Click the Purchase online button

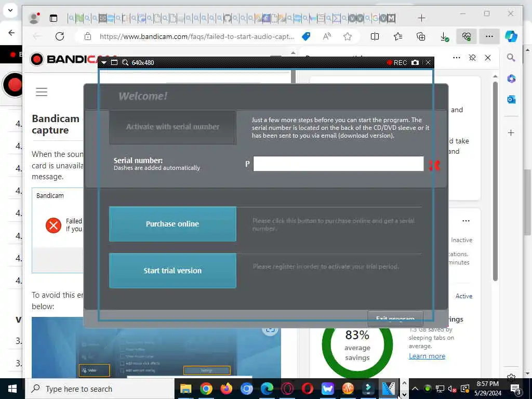(172, 224)
